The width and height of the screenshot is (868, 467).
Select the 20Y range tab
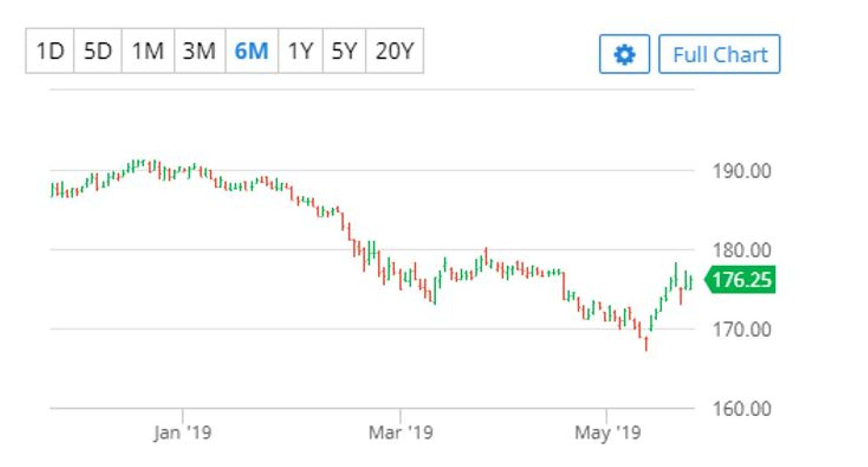[x=394, y=51]
